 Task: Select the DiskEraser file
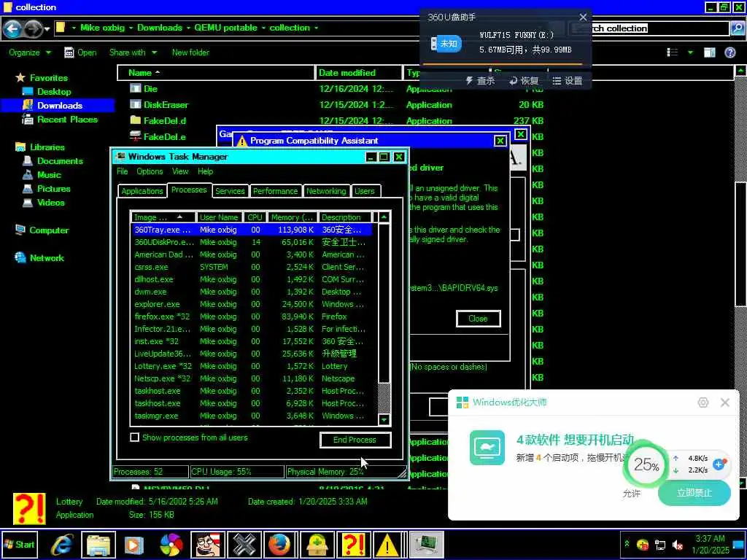pos(166,105)
